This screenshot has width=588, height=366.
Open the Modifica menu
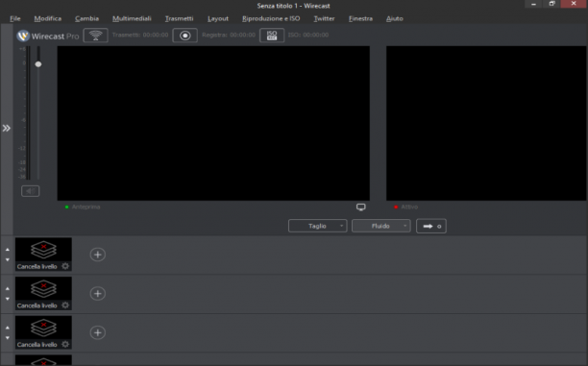tap(48, 18)
